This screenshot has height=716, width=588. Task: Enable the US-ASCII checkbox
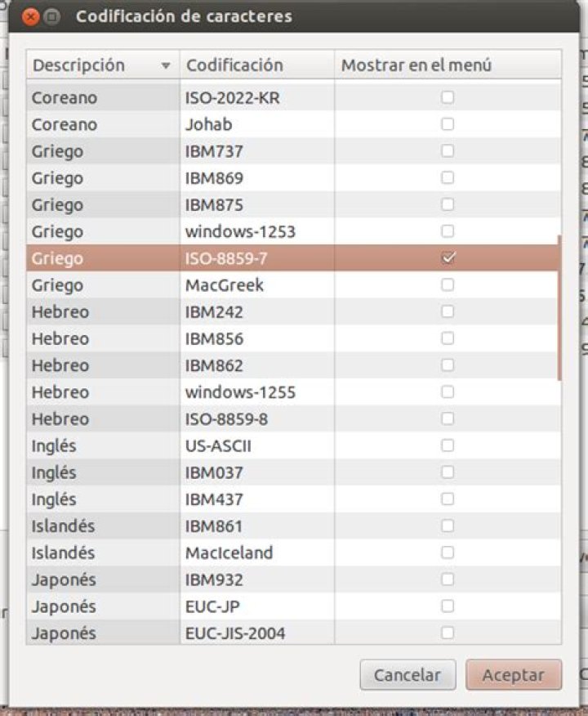point(448,445)
